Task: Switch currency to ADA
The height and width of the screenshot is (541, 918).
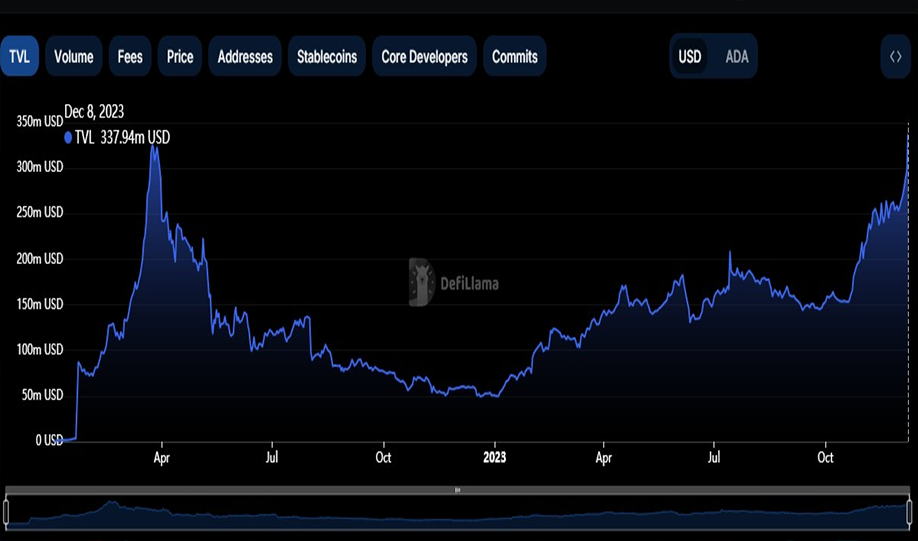Action: (737, 57)
